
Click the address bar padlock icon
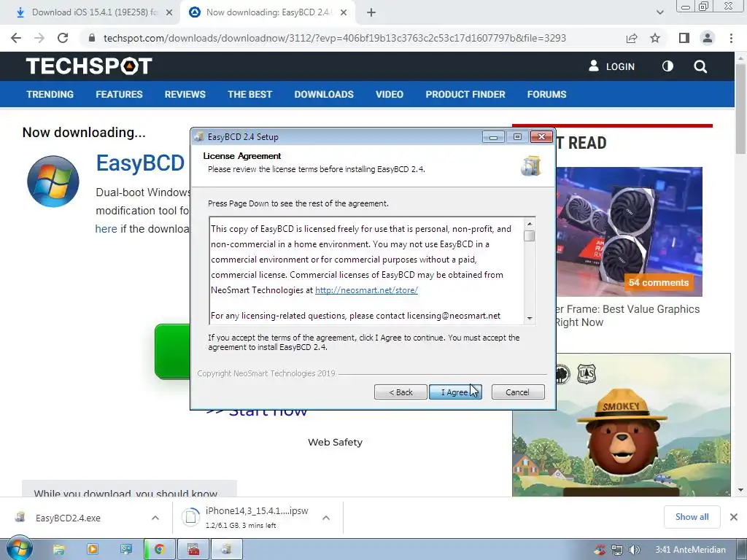point(93,38)
